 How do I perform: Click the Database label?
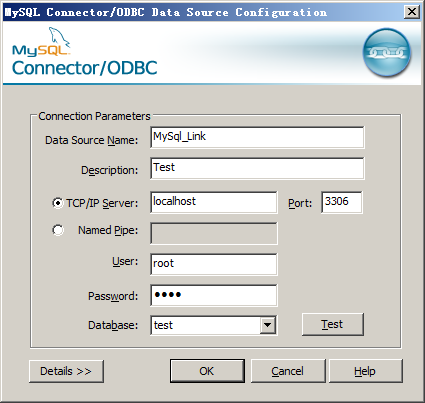pyautogui.click(x=113, y=325)
